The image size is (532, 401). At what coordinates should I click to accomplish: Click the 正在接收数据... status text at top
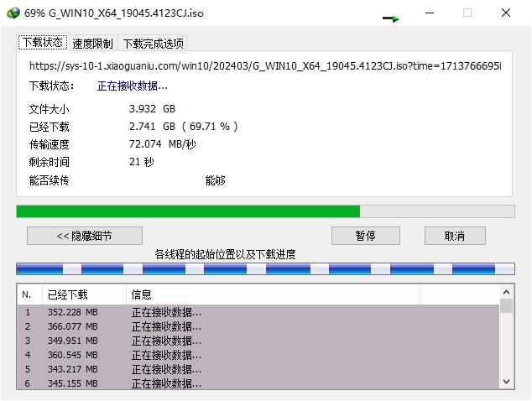click(x=133, y=86)
